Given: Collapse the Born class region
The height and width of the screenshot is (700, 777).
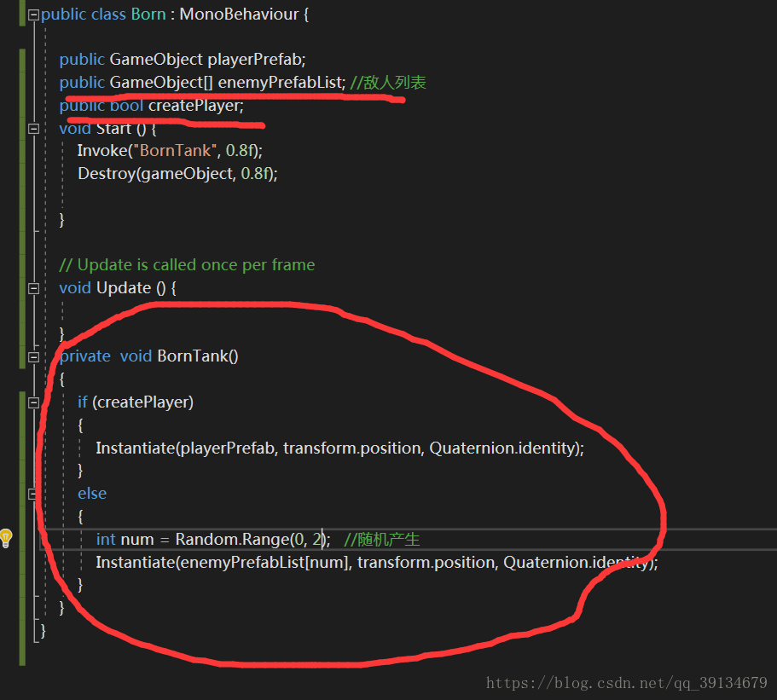Looking at the screenshot, I should (34, 14).
